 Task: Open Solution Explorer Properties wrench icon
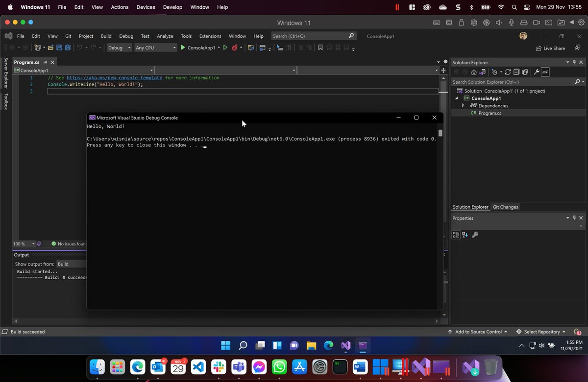pyautogui.click(x=537, y=72)
